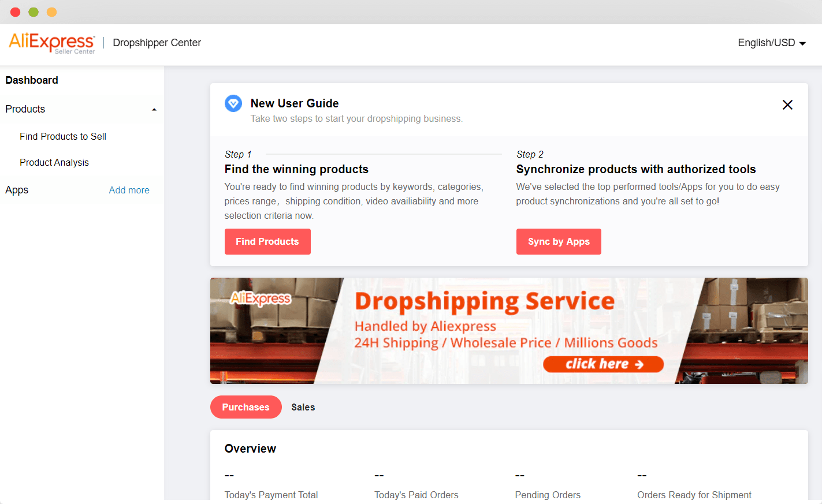This screenshot has height=504, width=822.
Task: Click the Dropshipper Center title
Action: pos(157,43)
